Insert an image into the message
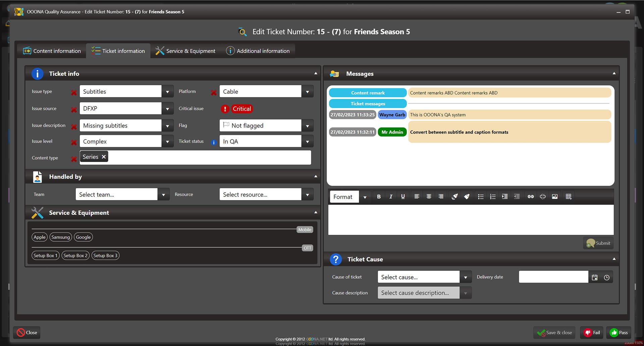Screen dimensions: 644x346 554,196
